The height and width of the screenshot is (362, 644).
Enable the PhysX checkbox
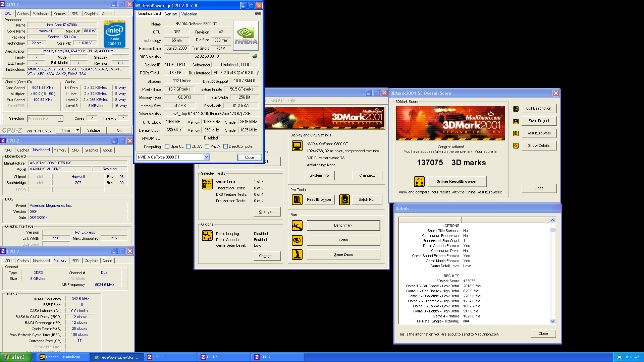pyautogui.click(x=207, y=146)
